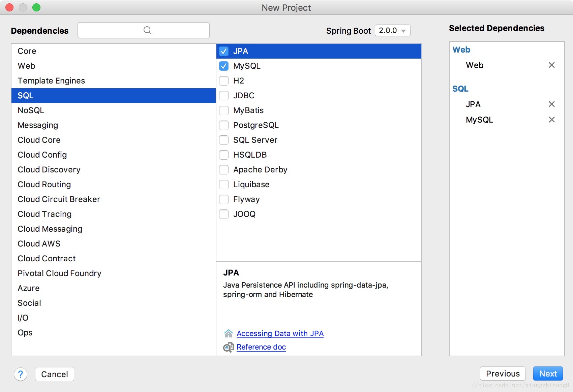Select the Core category
Image resolution: width=573 pixels, height=392 pixels.
coord(113,51)
